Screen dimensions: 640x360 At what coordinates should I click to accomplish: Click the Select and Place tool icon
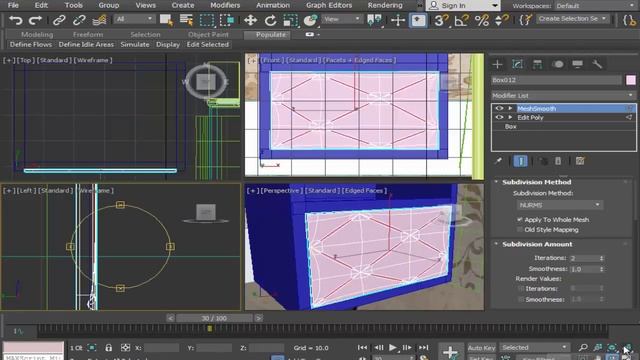pyautogui.click(x=311, y=20)
